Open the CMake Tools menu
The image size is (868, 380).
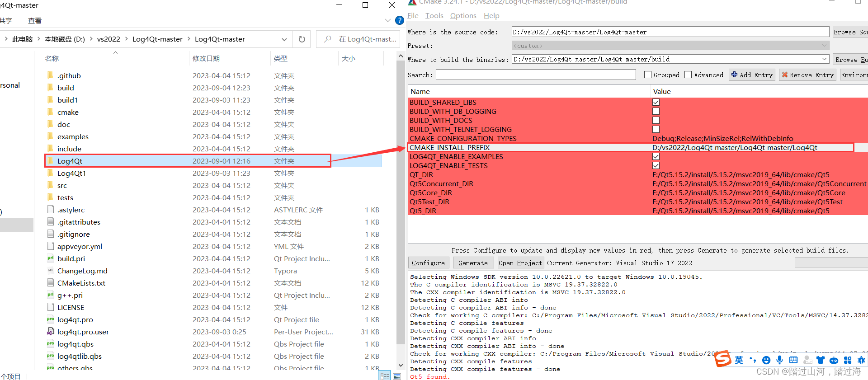coord(434,16)
